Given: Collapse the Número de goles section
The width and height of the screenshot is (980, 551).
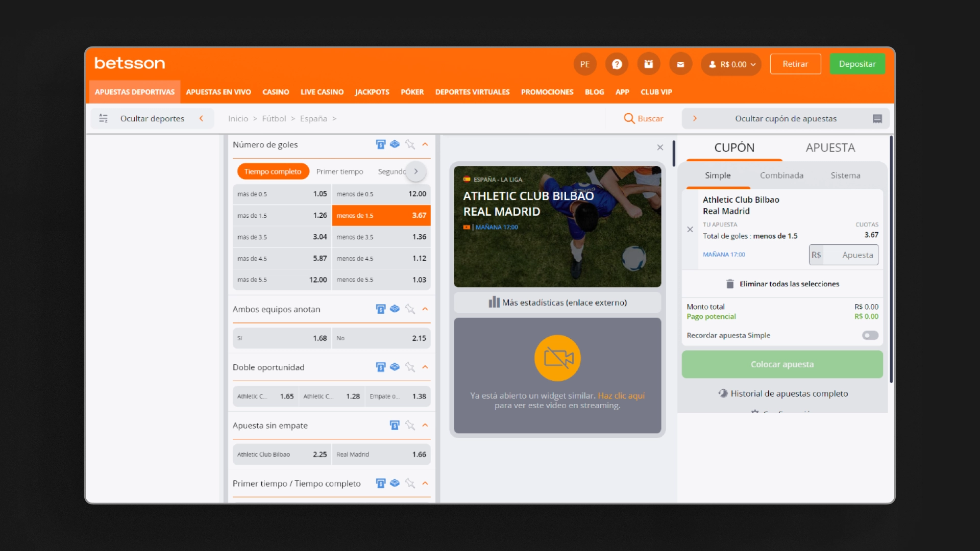Looking at the screenshot, I should pos(425,144).
